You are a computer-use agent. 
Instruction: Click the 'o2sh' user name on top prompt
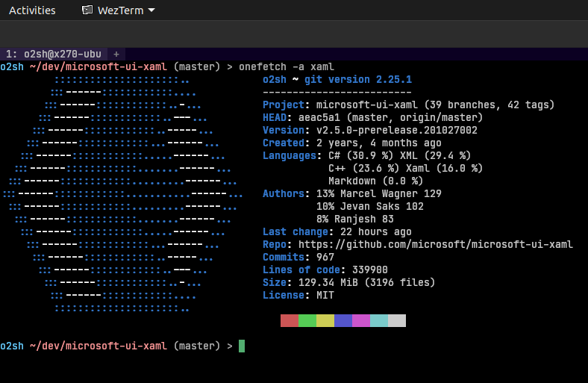pyautogui.click(x=12, y=66)
